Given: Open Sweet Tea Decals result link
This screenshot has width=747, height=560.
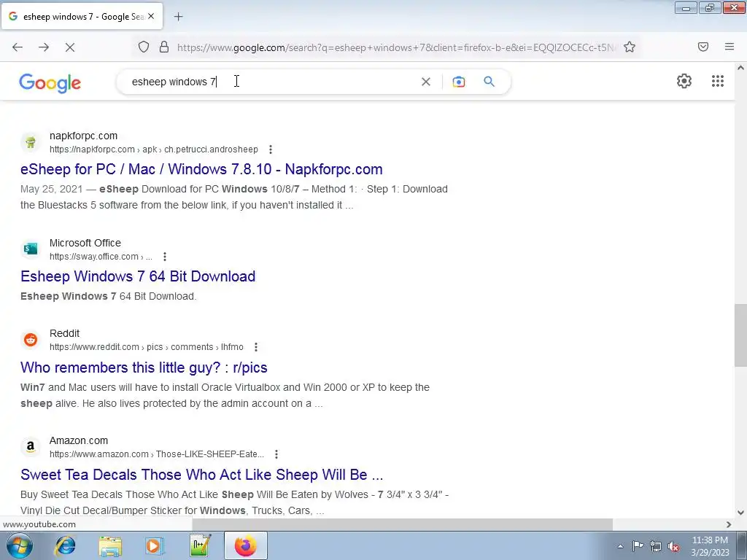Looking at the screenshot, I should pyautogui.click(x=201, y=475).
